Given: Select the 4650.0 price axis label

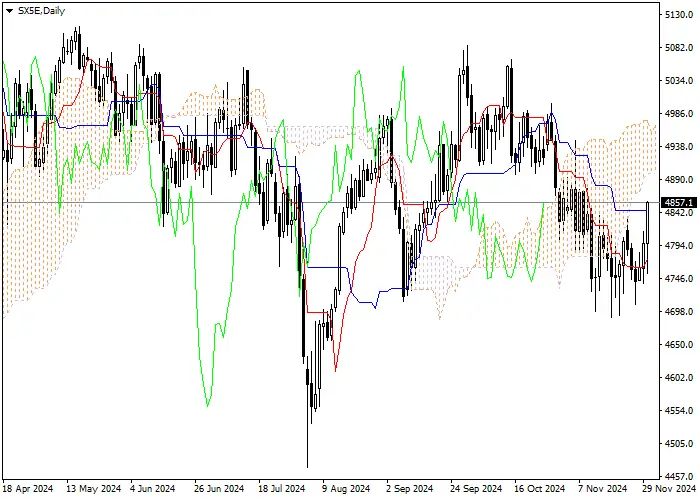Looking at the screenshot, I should (679, 345).
